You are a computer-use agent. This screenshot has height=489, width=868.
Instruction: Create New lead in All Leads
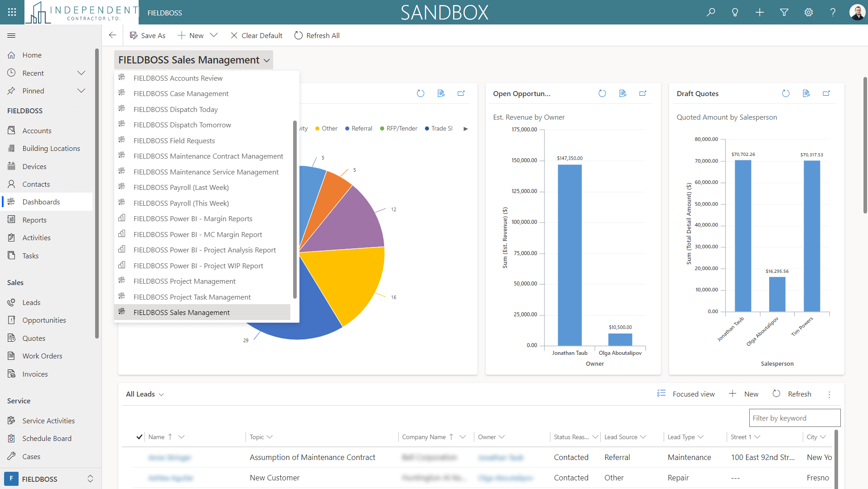(x=743, y=394)
